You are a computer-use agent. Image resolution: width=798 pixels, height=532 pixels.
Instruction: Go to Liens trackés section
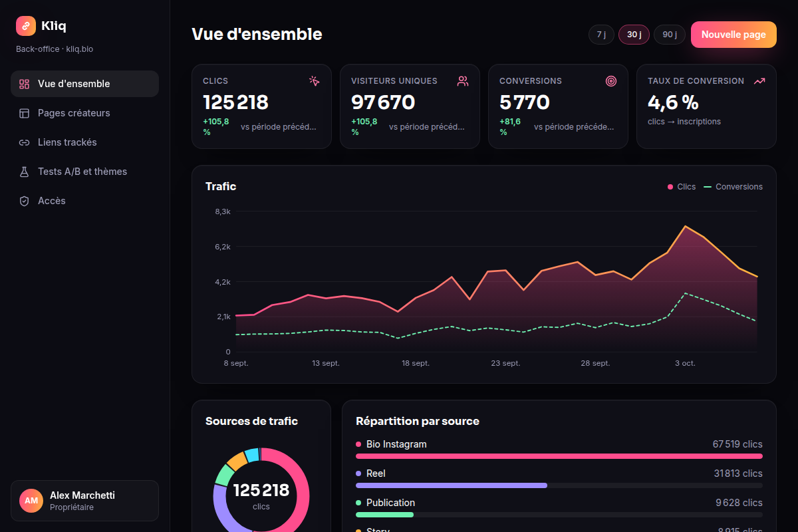(x=84, y=142)
